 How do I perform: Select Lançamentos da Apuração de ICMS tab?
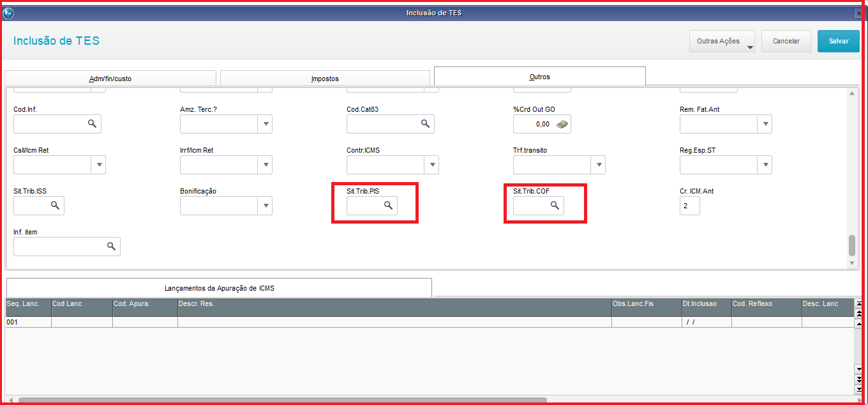219,287
